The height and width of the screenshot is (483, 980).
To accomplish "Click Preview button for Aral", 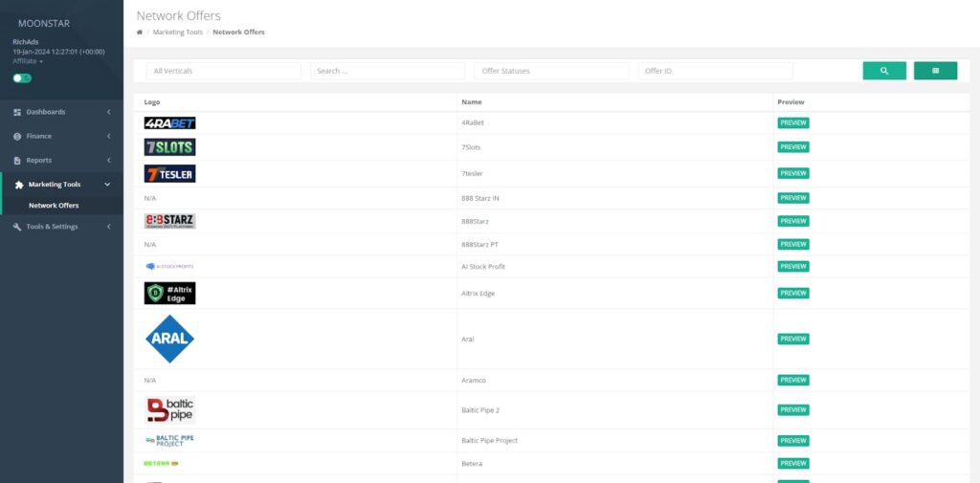I will pyautogui.click(x=793, y=339).
